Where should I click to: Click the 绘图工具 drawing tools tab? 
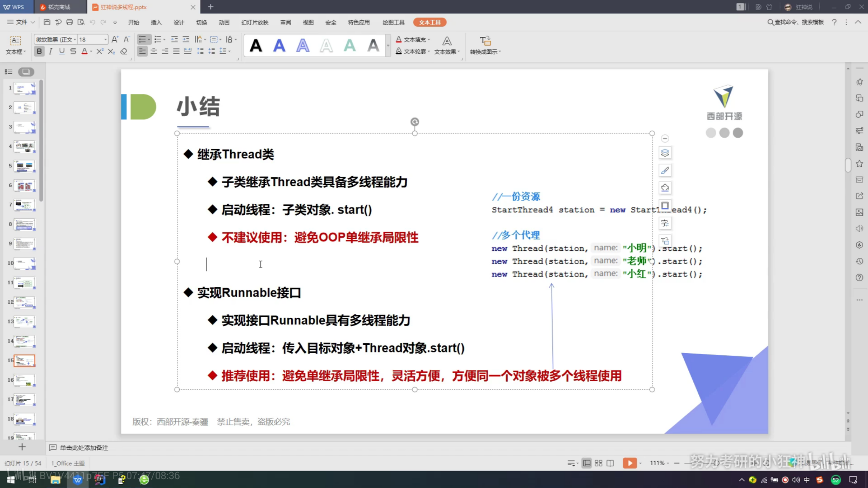(393, 22)
